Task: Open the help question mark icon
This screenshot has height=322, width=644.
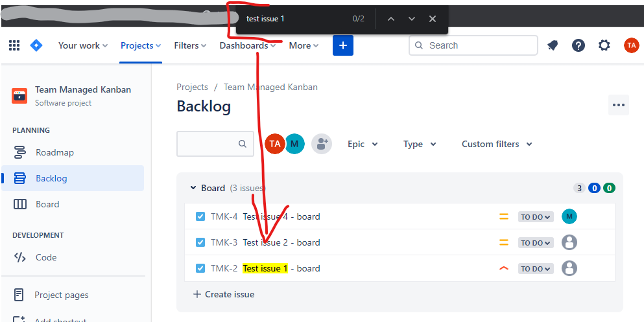Action: [x=578, y=45]
